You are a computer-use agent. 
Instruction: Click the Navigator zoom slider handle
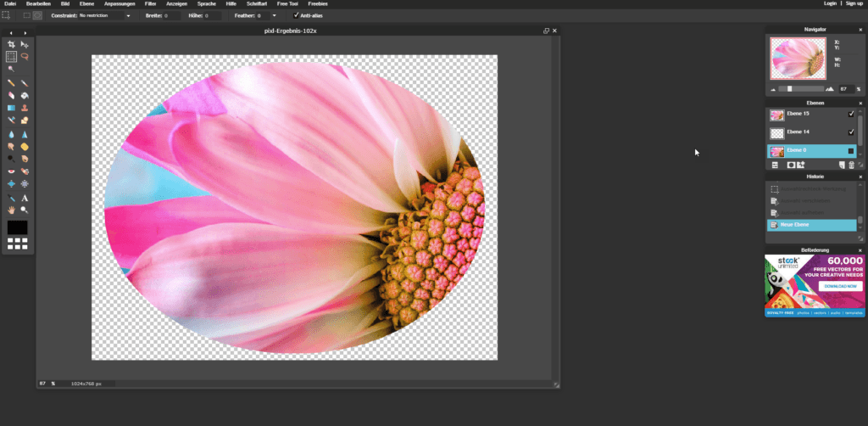click(790, 88)
